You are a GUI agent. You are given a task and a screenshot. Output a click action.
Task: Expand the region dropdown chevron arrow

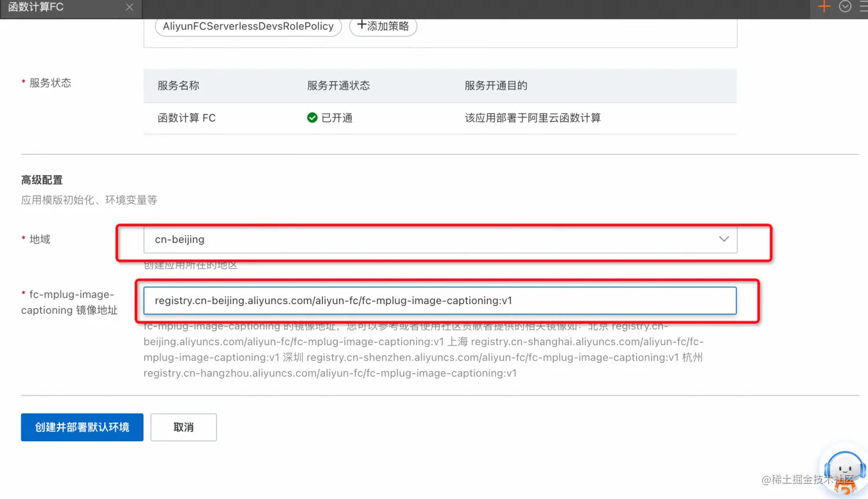[x=724, y=239]
